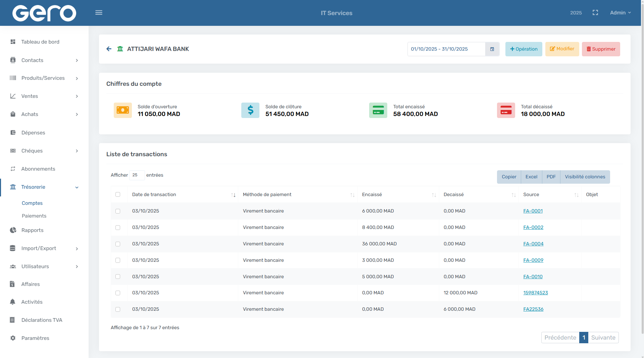Open the calendar date picker icon
The height and width of the screenshot is (358, 644).
[x=492, y=49]
